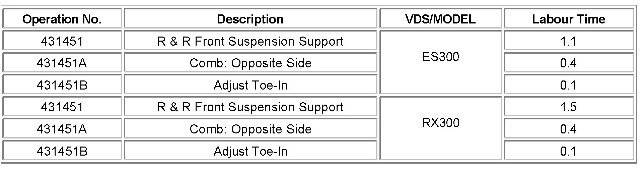Click the ES300 model cell
This screenshot has height=169, width=644.
(440, 57)
